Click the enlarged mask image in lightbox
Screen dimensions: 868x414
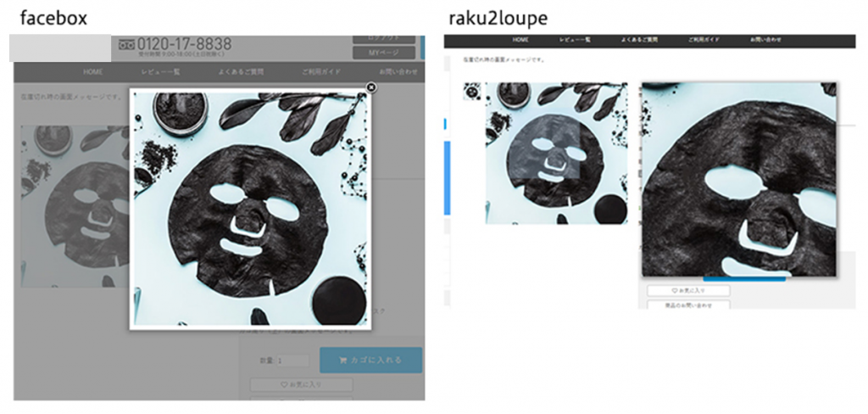250,209
